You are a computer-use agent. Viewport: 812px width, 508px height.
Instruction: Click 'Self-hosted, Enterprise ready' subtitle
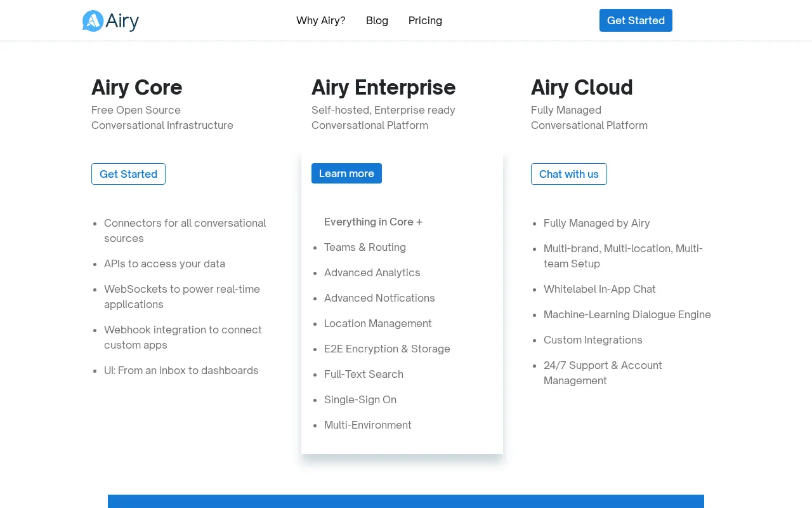point(383,110)
